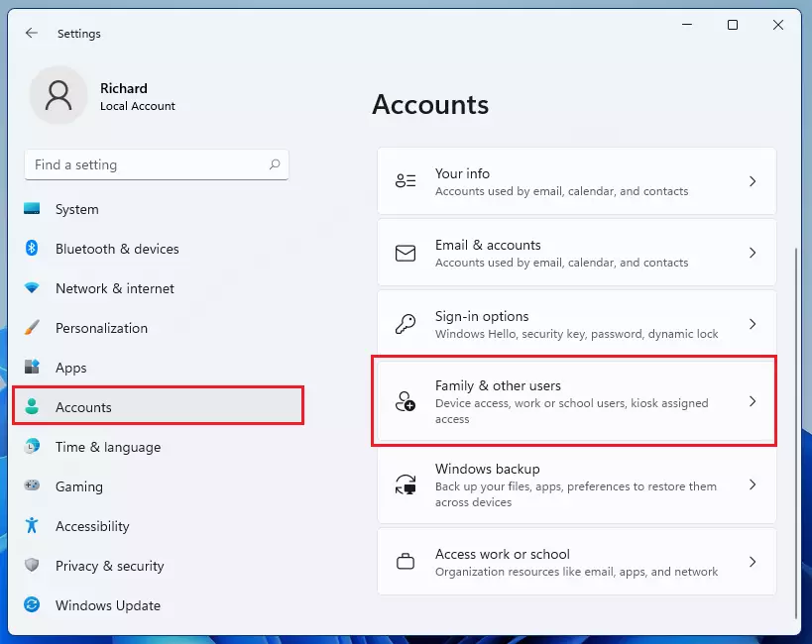This screenshot has width=812, height=644.
Task: Select System in the sidebar
Action: [77, 209]
